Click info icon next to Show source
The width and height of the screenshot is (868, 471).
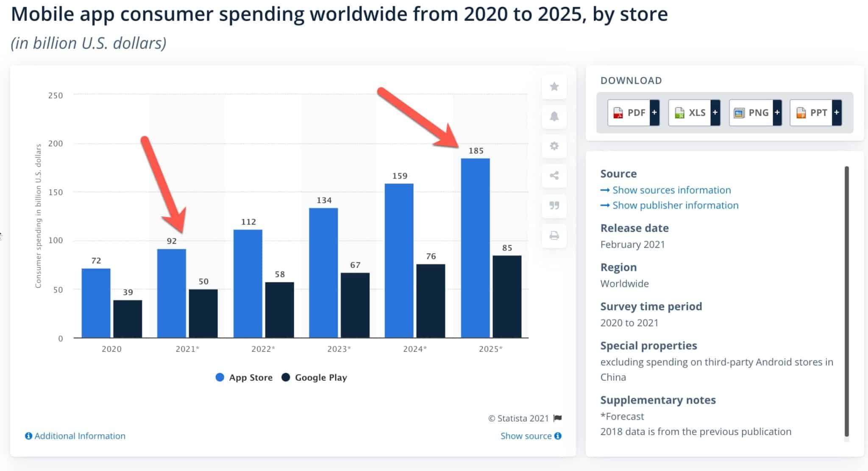coord(558,436)
